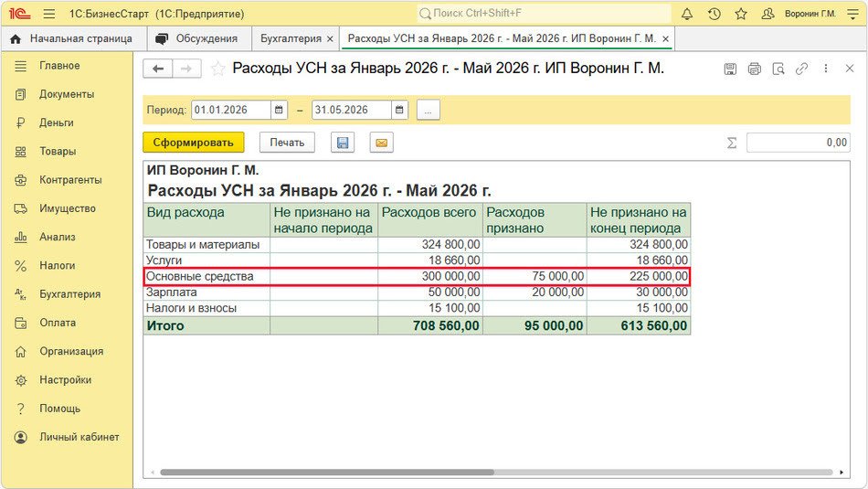Open Главное section in sidebar
868x489 pixels.
pos(59,65)
